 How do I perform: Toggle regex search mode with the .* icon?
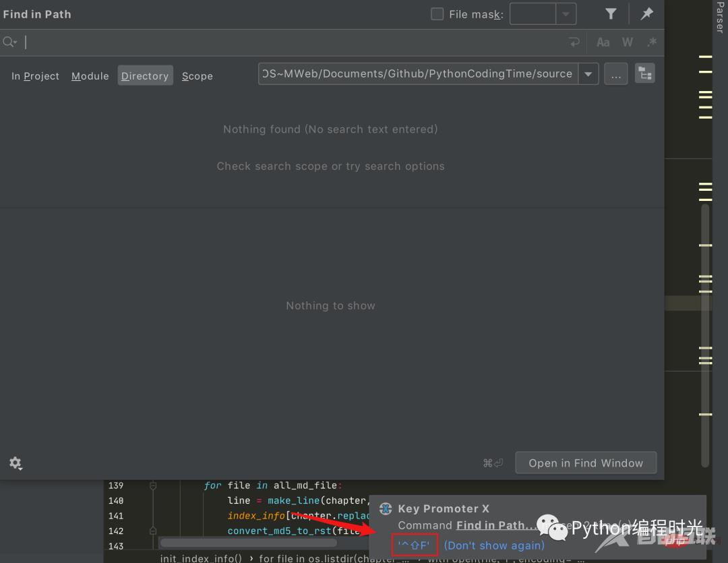coord(651,42)
